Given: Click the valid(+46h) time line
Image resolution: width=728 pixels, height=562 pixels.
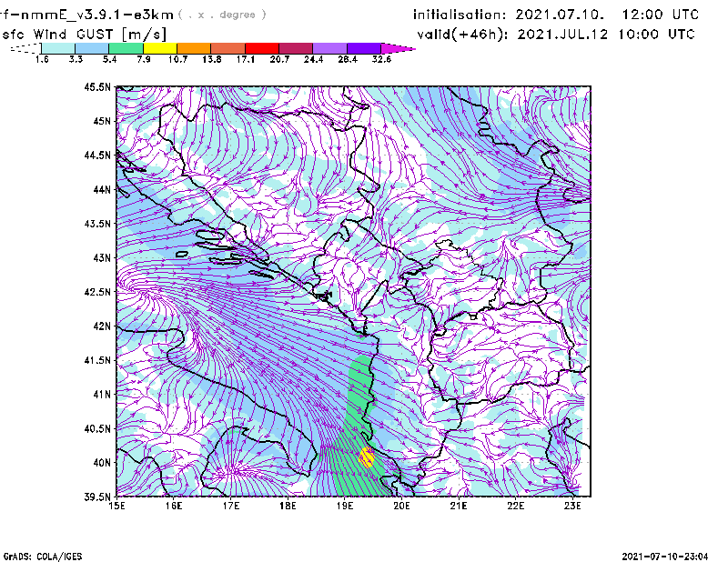Looking at the screenshot, I should (x=556, y=35).
